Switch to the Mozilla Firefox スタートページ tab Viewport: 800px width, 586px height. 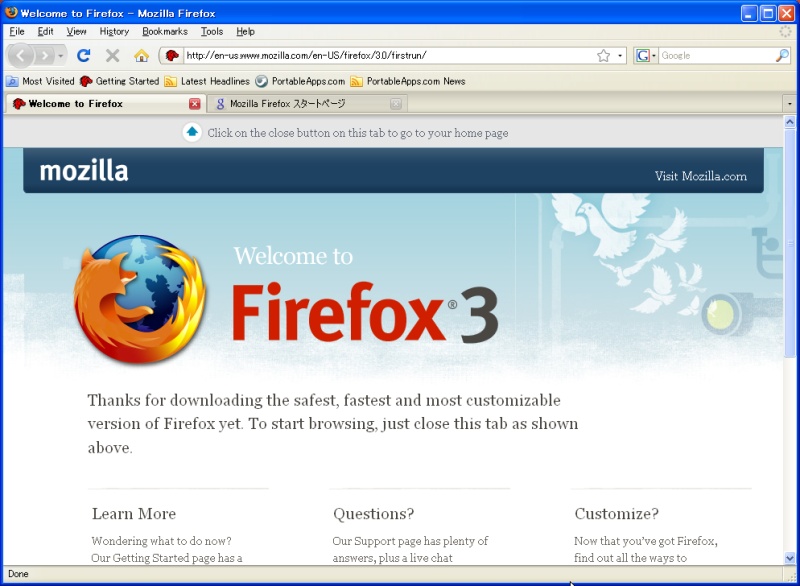pos(307,104)
